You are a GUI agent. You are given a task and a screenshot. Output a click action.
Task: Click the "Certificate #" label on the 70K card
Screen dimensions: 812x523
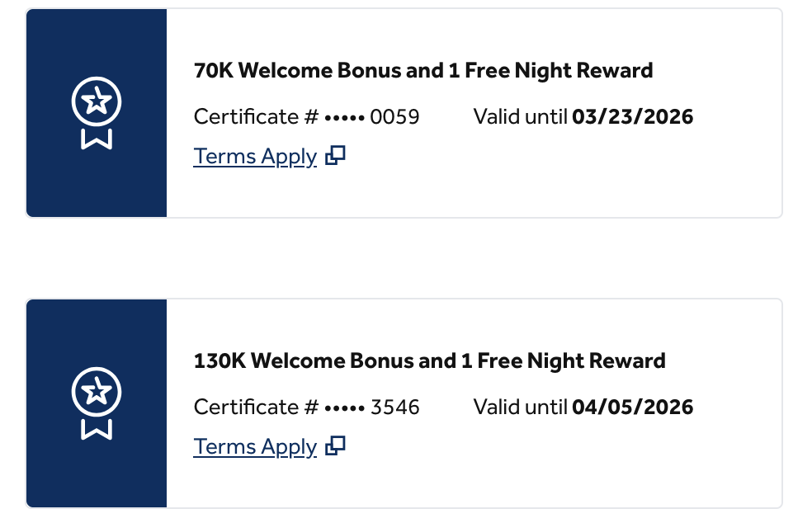[x=256, y=117]
